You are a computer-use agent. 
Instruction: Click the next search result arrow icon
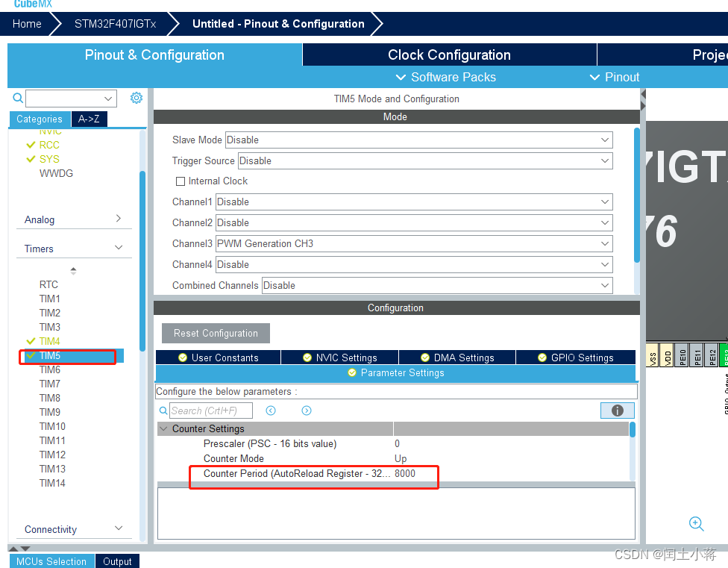pyautogui.click(x=307, y=411)
